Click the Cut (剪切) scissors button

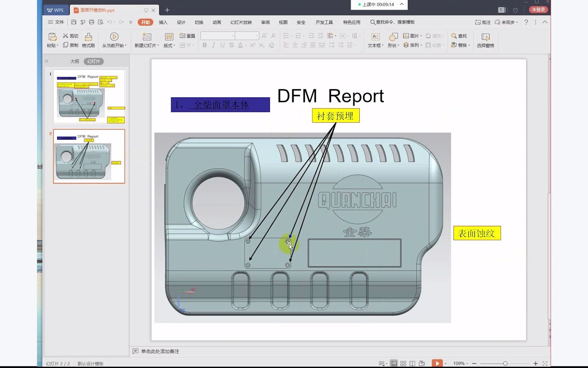coord(70,36)
